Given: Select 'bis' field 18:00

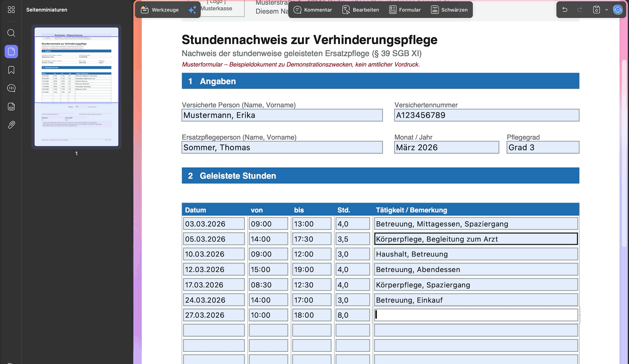Looking at the screenshot, I should tap(312, 315).
